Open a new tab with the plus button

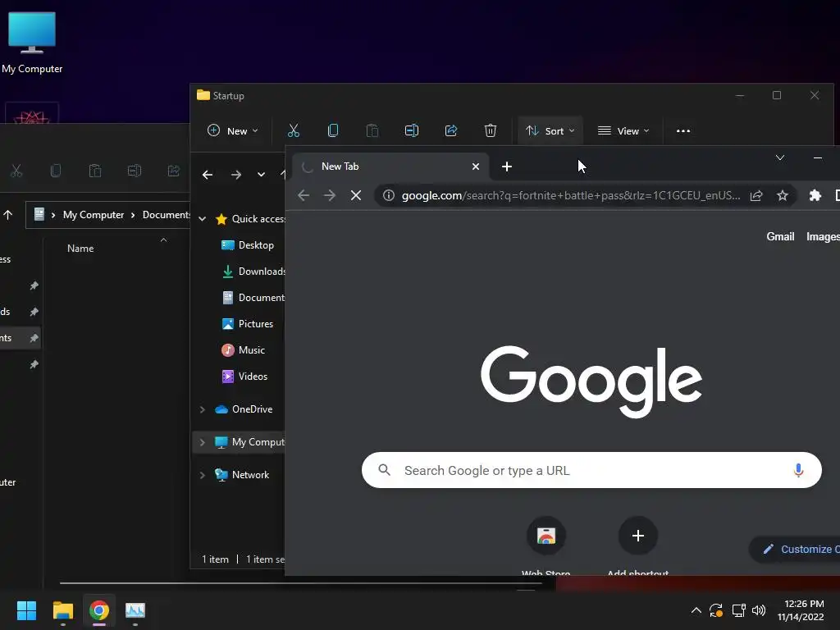click(507, 167)
